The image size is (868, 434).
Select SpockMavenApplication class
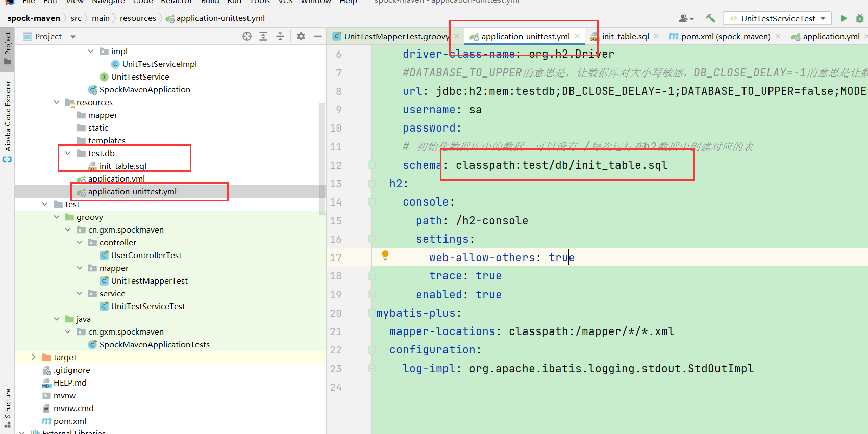pos(144,89)
